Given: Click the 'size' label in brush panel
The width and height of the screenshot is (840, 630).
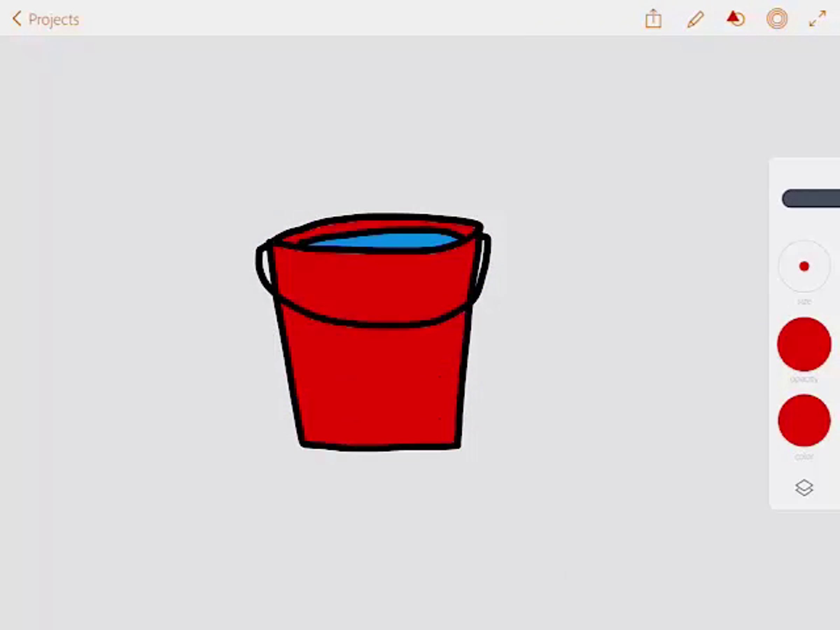Looking at the screenshot, I should 804,301.
